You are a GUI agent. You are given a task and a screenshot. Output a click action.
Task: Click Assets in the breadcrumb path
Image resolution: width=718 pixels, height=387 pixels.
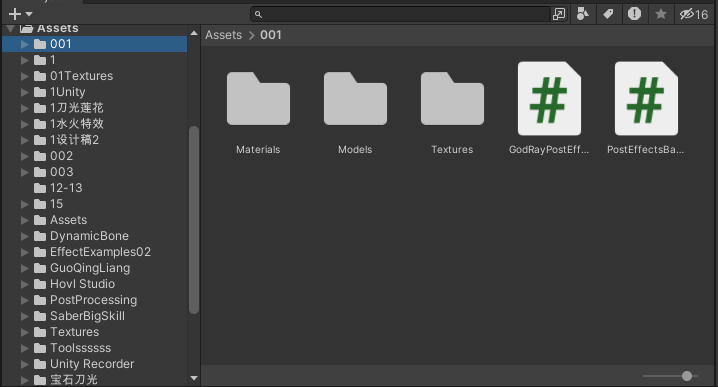pyautogui.click(x=223, y=35)
